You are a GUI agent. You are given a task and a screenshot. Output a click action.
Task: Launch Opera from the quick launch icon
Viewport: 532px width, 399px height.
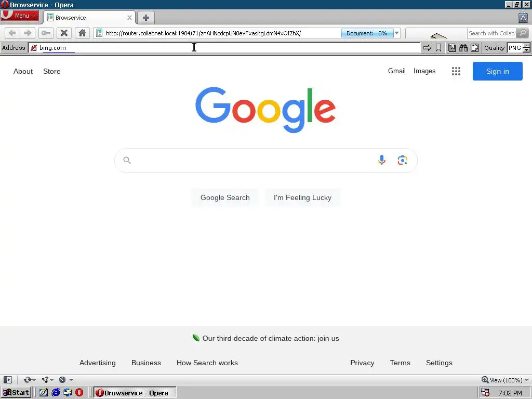point(79,393)
